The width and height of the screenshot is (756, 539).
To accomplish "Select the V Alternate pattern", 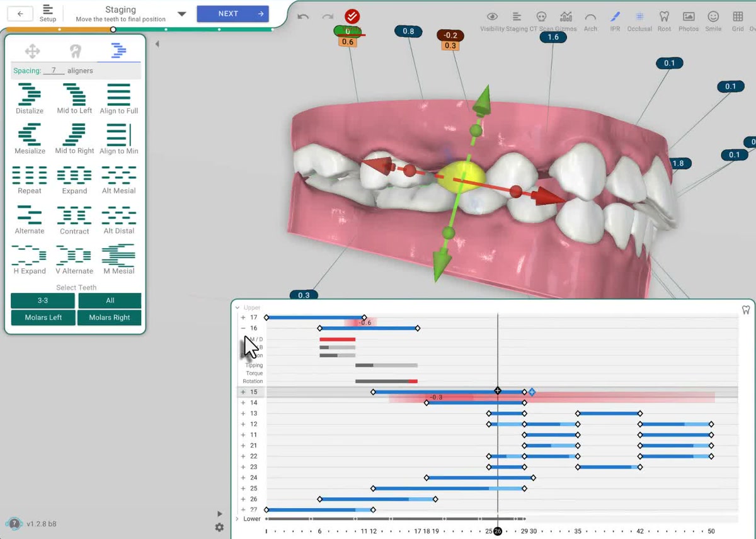I will [x=74, y=261].
